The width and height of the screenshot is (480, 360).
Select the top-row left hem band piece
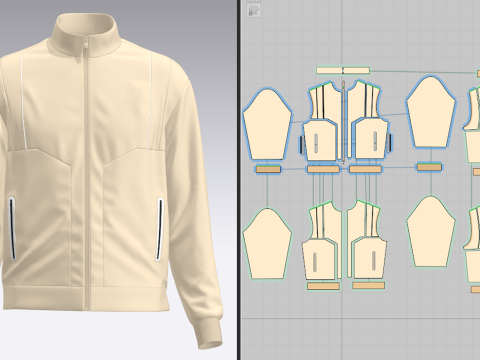click(323, 169)
